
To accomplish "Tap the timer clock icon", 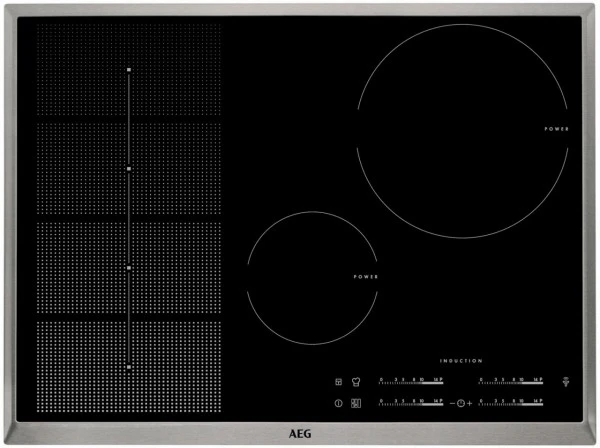I will [x=461, y=403].
